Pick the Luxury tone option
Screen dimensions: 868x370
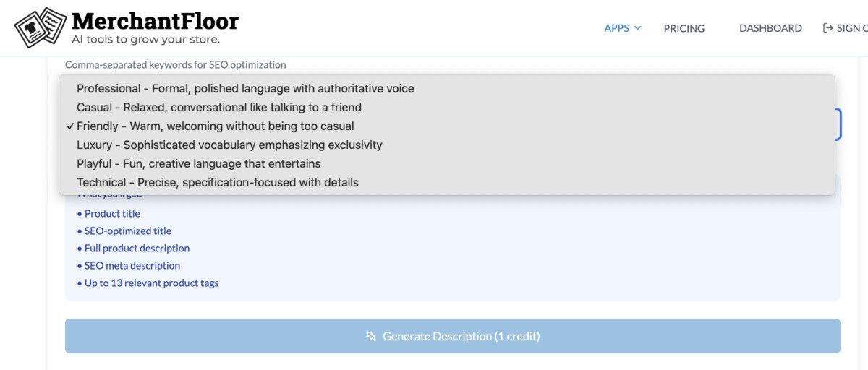[447, 145]
